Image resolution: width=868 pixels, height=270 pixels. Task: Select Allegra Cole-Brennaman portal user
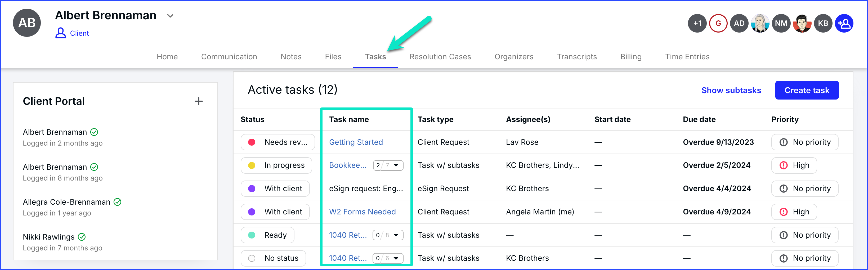[66, 202]
